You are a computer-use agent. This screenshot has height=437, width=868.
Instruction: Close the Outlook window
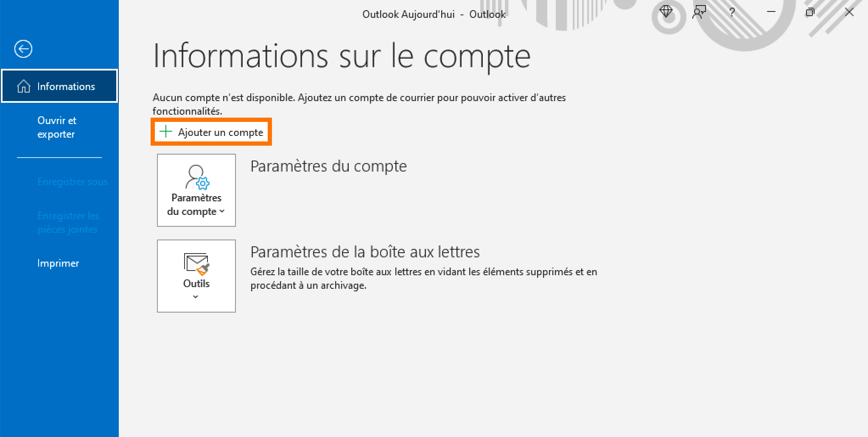coord(849,12)
